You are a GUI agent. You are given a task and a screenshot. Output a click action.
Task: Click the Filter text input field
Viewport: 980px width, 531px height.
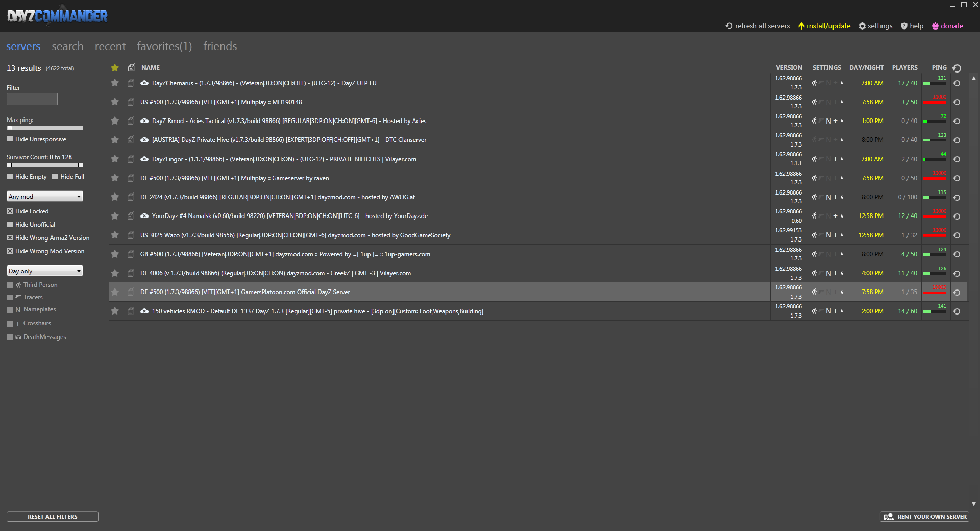pos(32,99)
